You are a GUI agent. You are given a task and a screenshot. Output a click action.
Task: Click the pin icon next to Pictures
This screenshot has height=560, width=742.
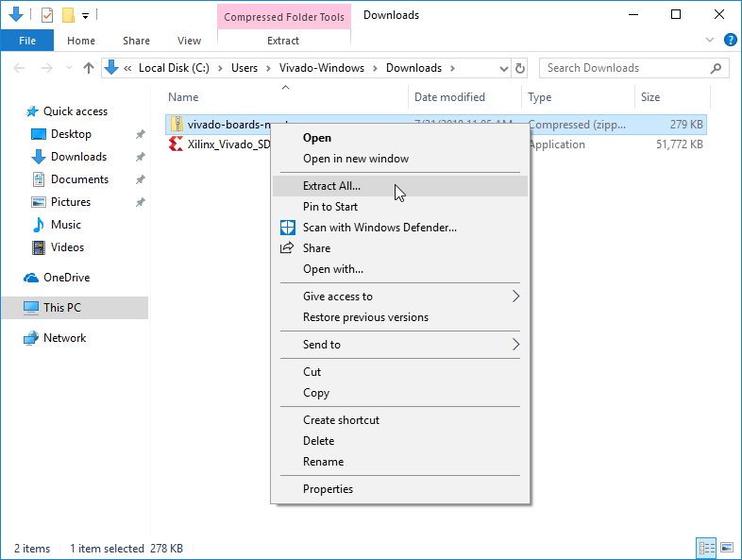point(140,203)
